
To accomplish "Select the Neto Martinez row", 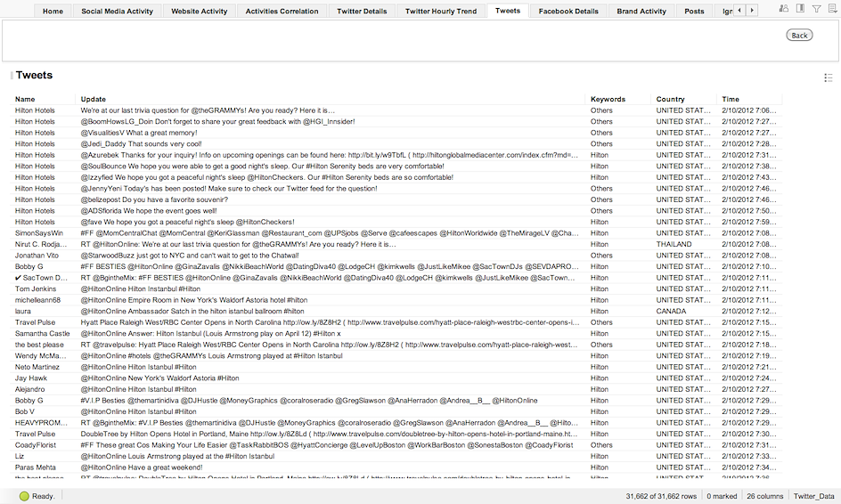I will pos(396,367).
